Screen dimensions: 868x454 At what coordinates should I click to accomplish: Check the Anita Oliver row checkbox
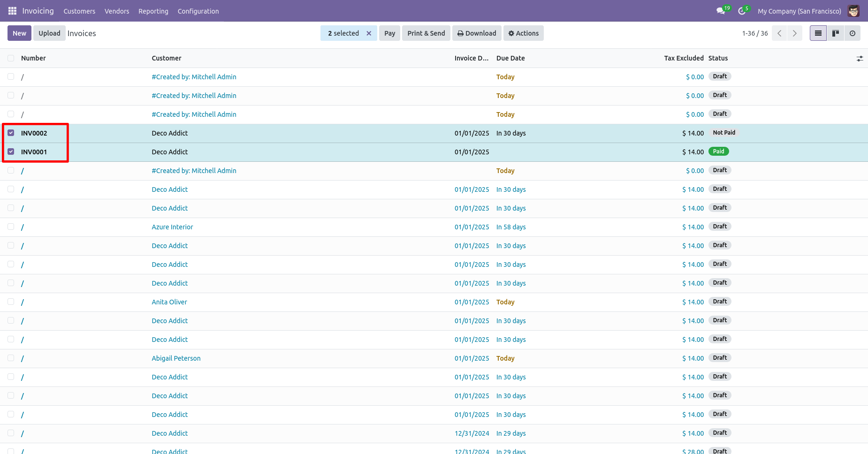tap(11, 302)
